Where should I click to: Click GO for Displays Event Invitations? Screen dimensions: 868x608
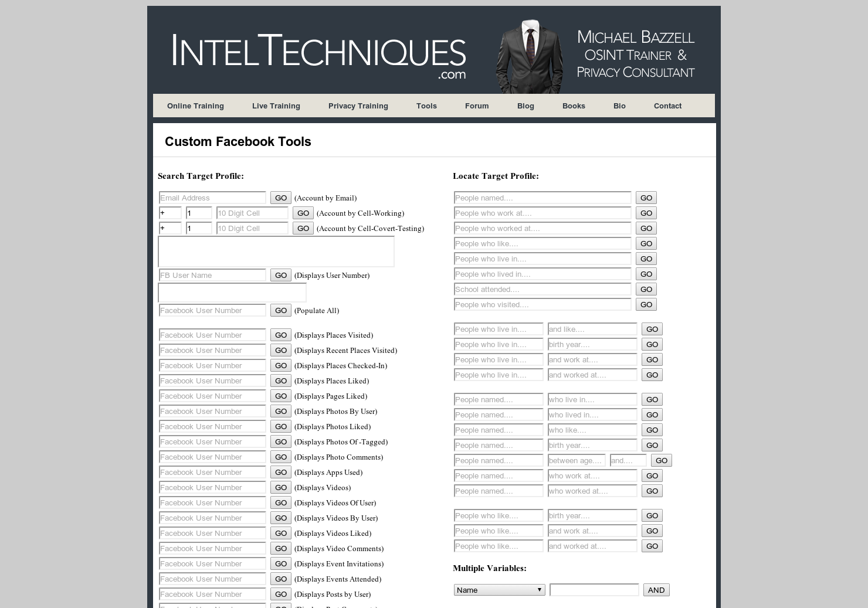281,563
